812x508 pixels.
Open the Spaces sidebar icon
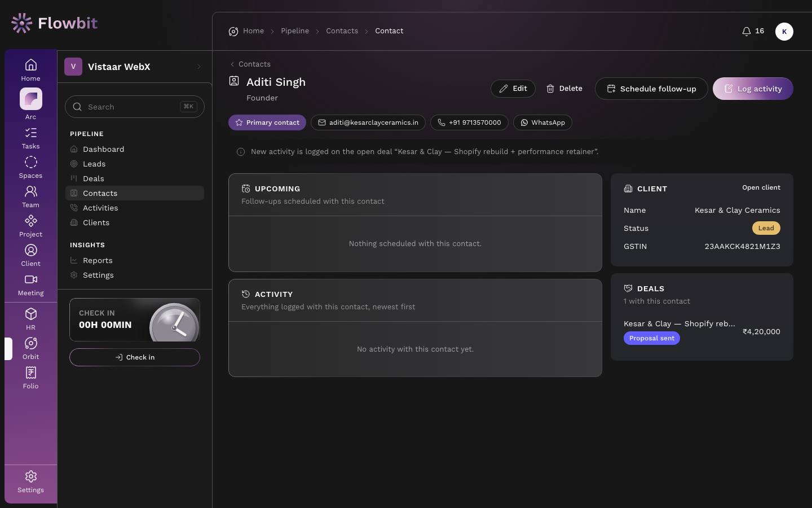click(30, 168)
